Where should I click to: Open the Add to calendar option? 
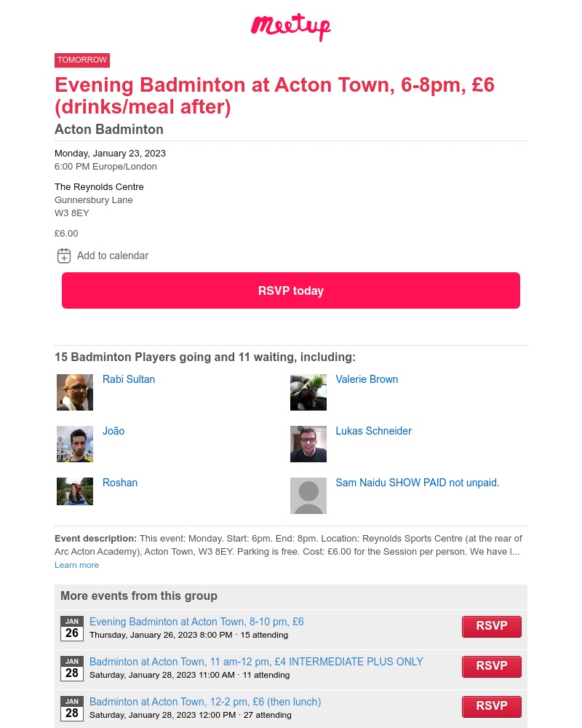tap(113, 256)
